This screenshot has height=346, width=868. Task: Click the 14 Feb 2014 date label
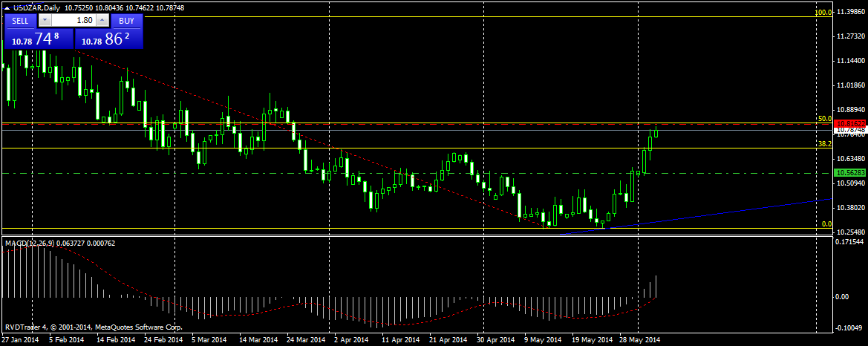coord(117,339)
